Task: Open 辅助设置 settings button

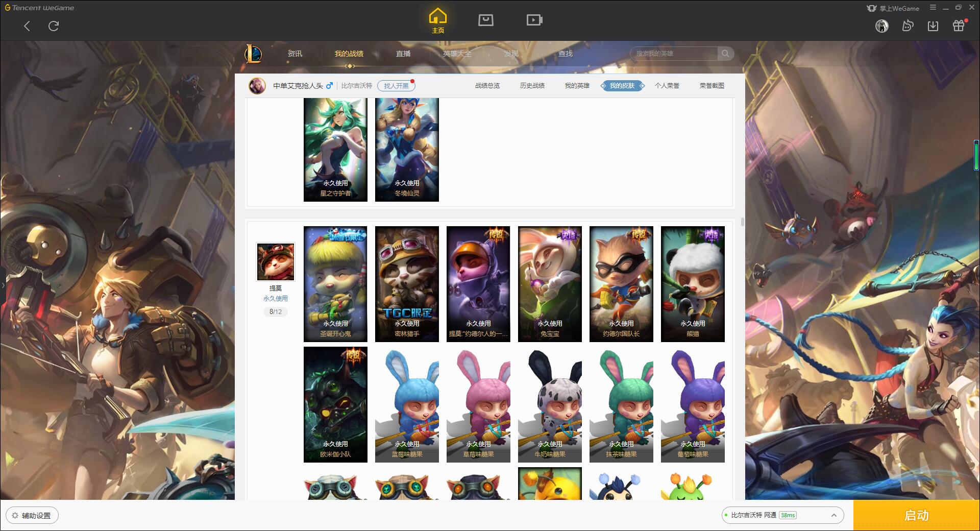Action: pyautogui.click(x=32, y=516)
